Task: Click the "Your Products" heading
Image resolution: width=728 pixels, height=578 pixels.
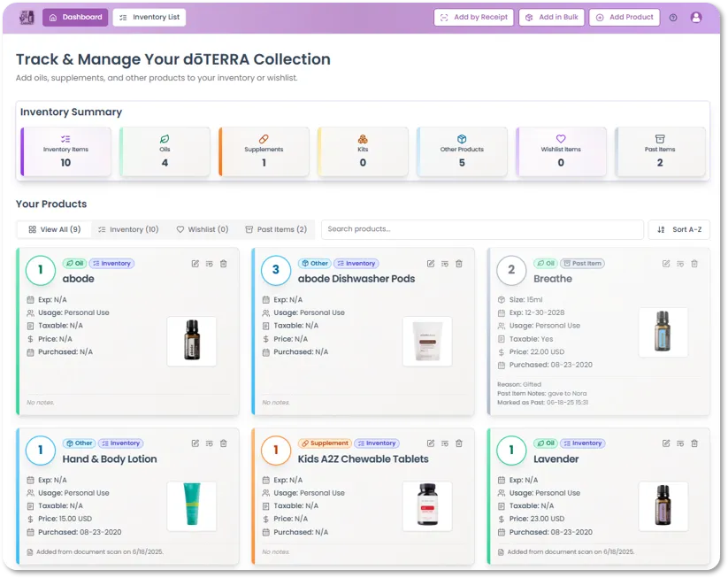Action: [x=51, y=204]
